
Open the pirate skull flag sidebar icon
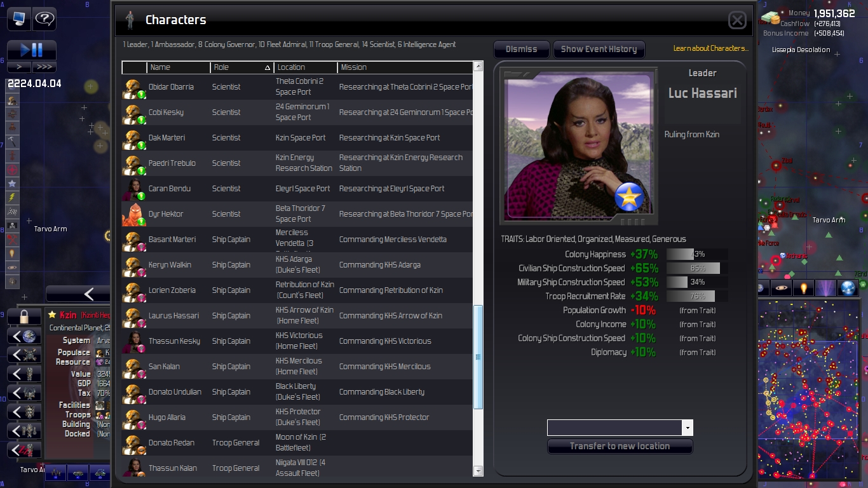click(x=12, y=226)
